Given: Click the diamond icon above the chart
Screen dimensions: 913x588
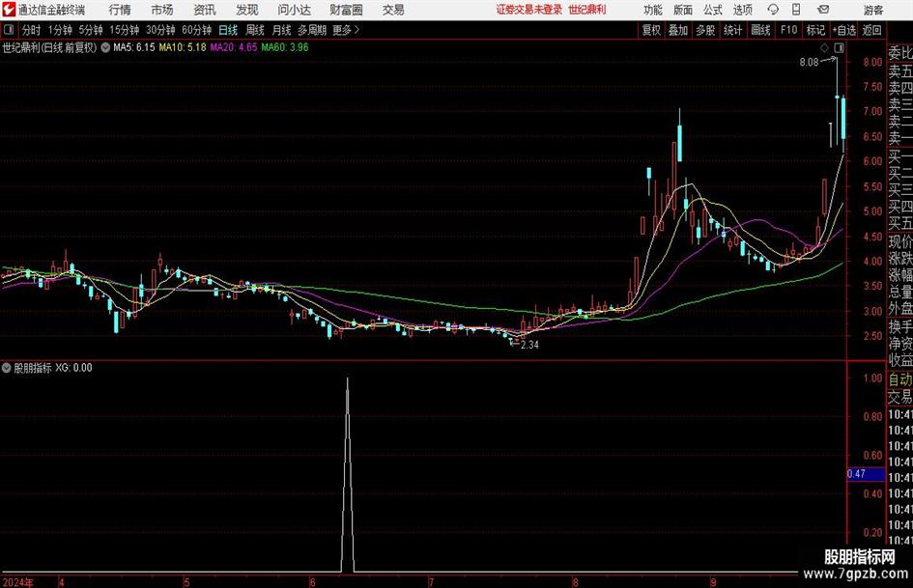Looking at the screenshot, I should [824, 47].
